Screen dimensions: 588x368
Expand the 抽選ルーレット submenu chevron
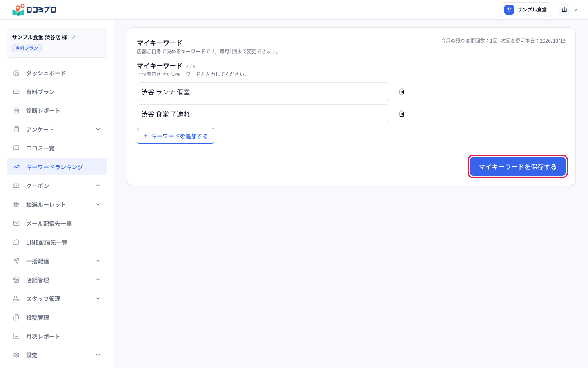[98, 204]
